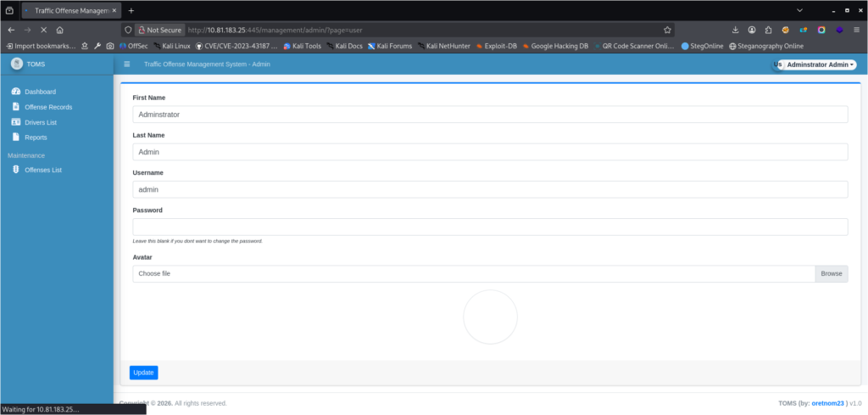Image resolution: width=868 pixels, height=415 pixels.
Task: Open the CVE-2023-43187 GitHub bookmark
Action: (236, 46)
